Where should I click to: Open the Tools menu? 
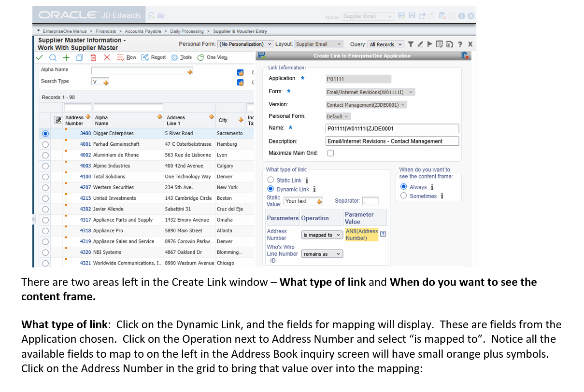[182, 57]
